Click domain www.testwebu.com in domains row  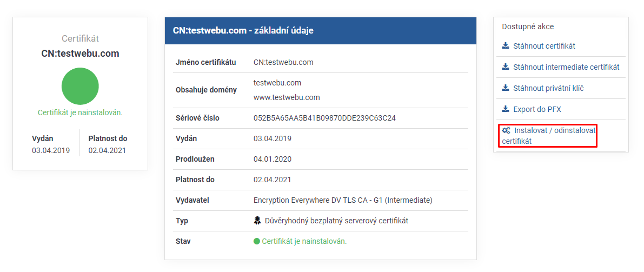pos(287,97)
